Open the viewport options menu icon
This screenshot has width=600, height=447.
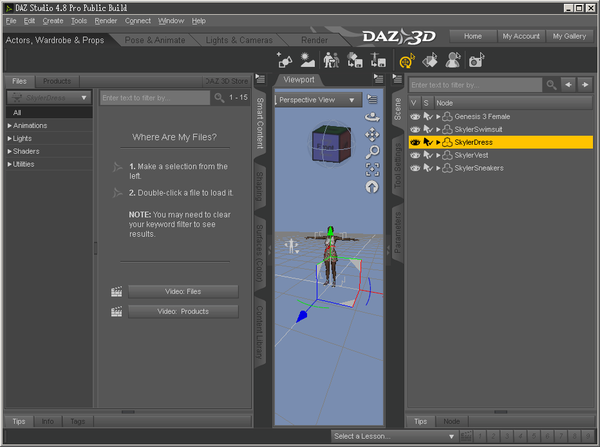coord(372,100)
